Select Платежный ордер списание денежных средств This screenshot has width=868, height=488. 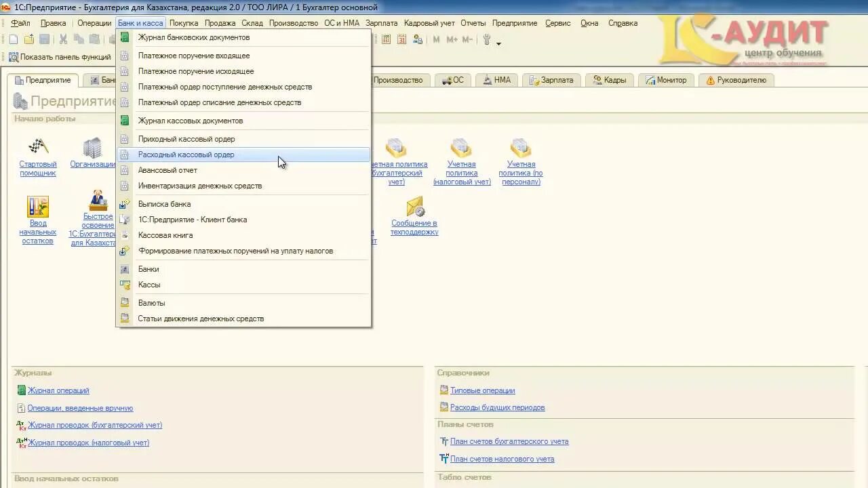point(243,102)
